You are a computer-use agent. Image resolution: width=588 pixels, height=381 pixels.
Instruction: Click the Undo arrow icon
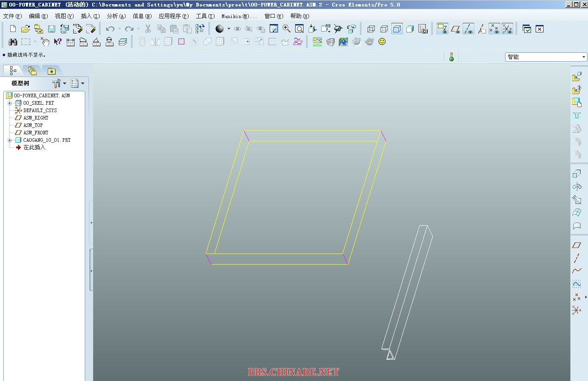110,29
